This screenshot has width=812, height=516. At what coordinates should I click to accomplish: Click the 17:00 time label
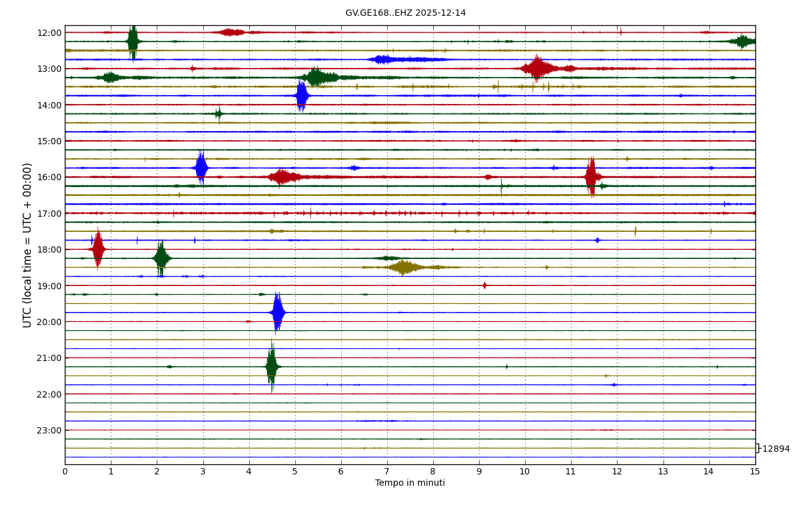(50, 214)
